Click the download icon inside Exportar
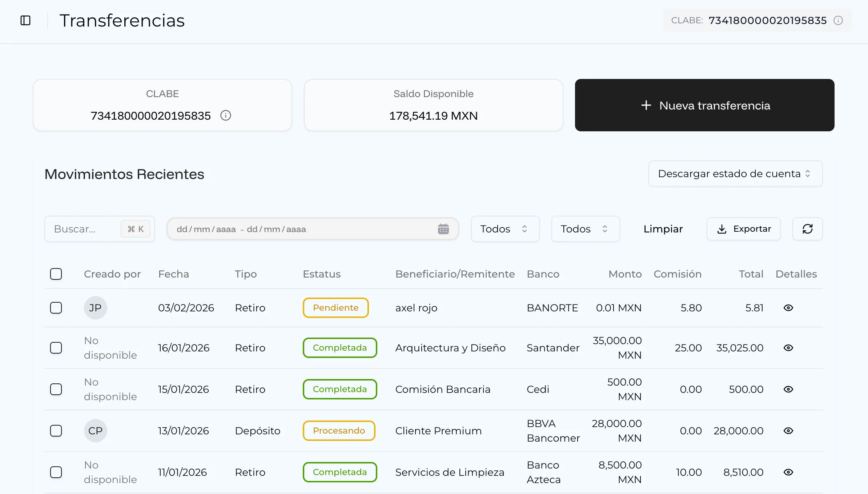 (722, 229)
